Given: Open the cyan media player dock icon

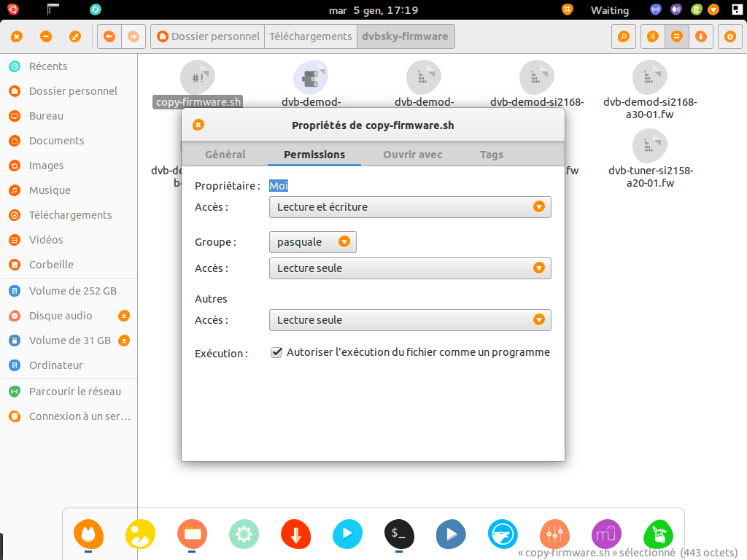Looking at the screenshot, I should click(x=347, y=534).
